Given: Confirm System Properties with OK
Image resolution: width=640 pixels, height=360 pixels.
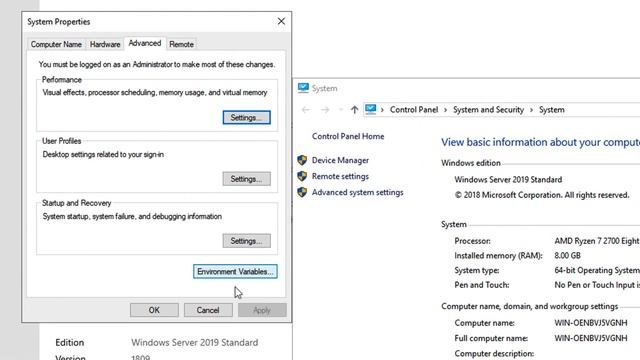Looking at the screenshot, I should click(154, 310).
